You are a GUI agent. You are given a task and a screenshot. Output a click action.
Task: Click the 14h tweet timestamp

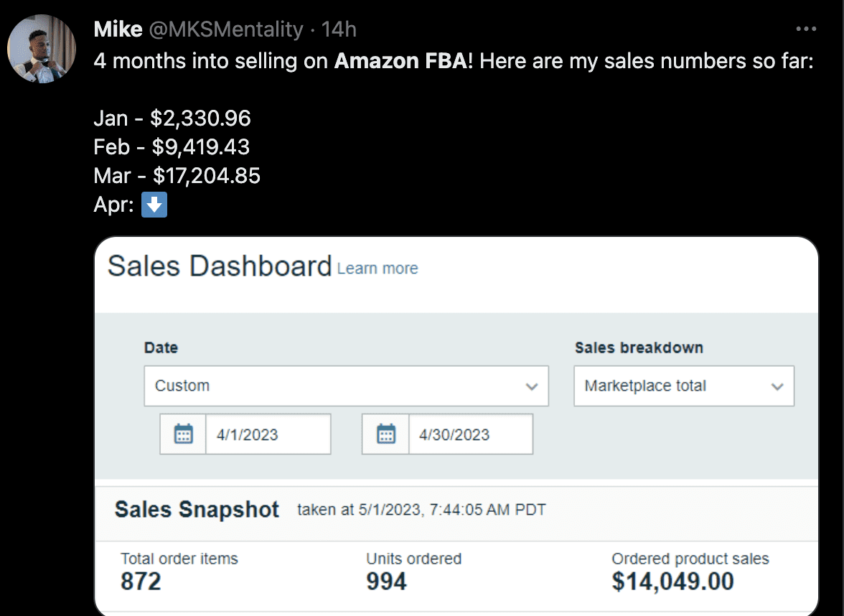(x=339, y=29)
